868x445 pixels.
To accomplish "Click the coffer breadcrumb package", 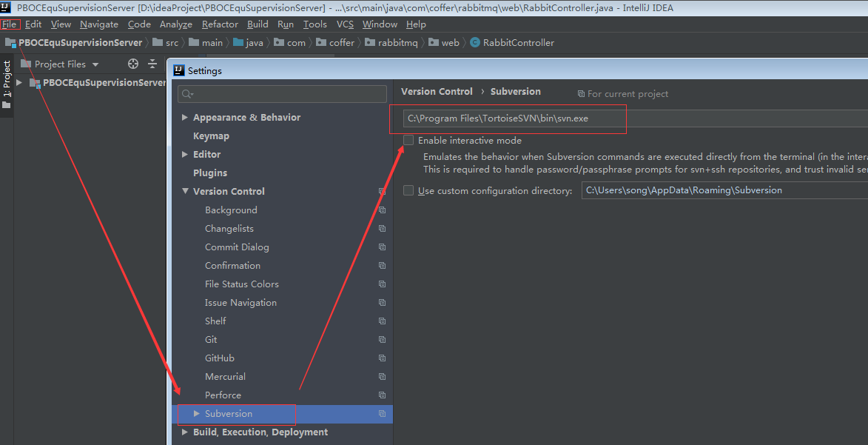I will (x=335, y=43).
